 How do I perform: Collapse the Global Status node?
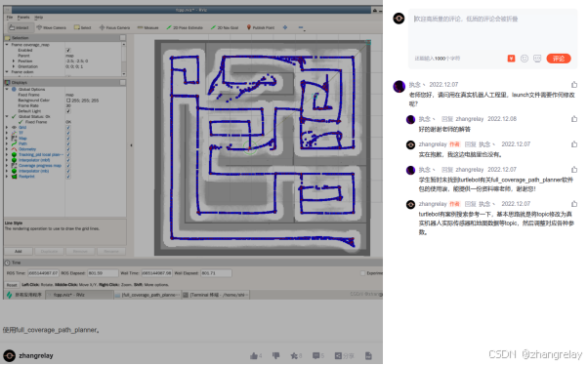pos(7,116)
